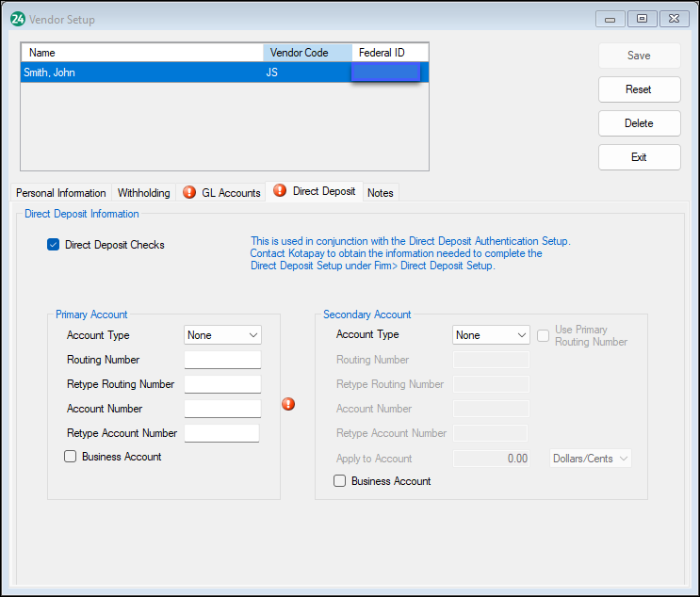Expand the Dollars/Cents dropdown
The height and width of the screenshot is (597, 700).
click(591, 459)
